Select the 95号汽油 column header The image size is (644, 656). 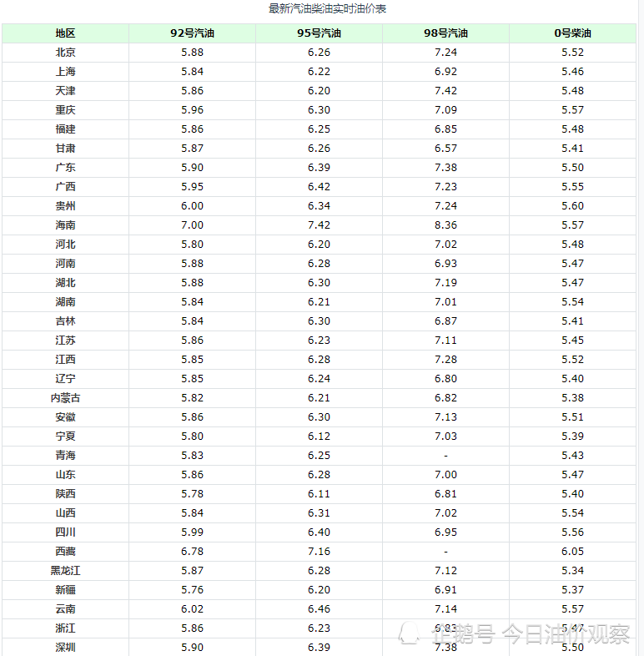[319, 33]
